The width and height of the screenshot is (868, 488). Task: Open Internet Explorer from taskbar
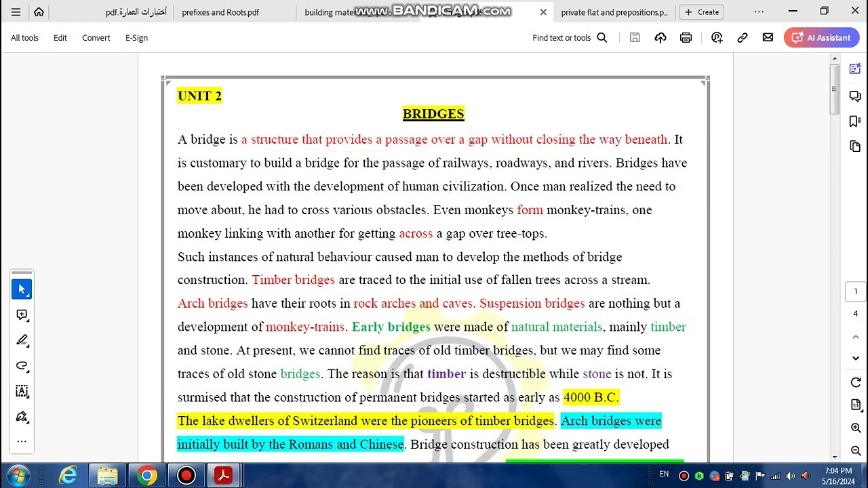click(68, 476)
